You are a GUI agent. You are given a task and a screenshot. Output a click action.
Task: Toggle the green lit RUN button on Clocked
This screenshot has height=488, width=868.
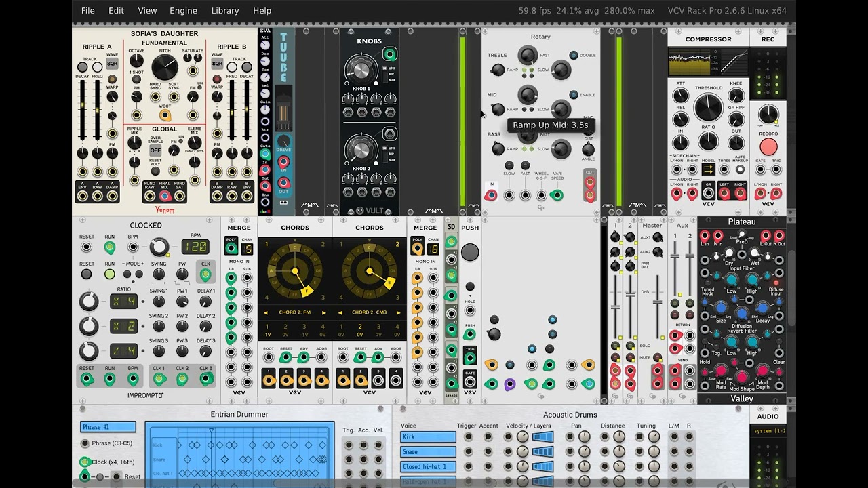click(109, 274)
